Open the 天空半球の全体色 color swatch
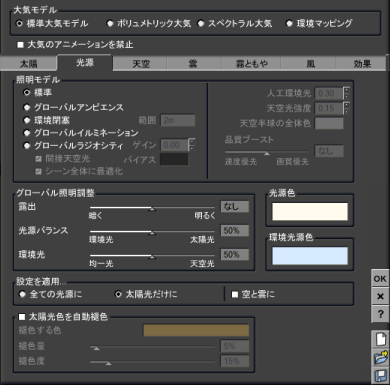The height and width of the screenshot is (385, 390). (329, 123)
